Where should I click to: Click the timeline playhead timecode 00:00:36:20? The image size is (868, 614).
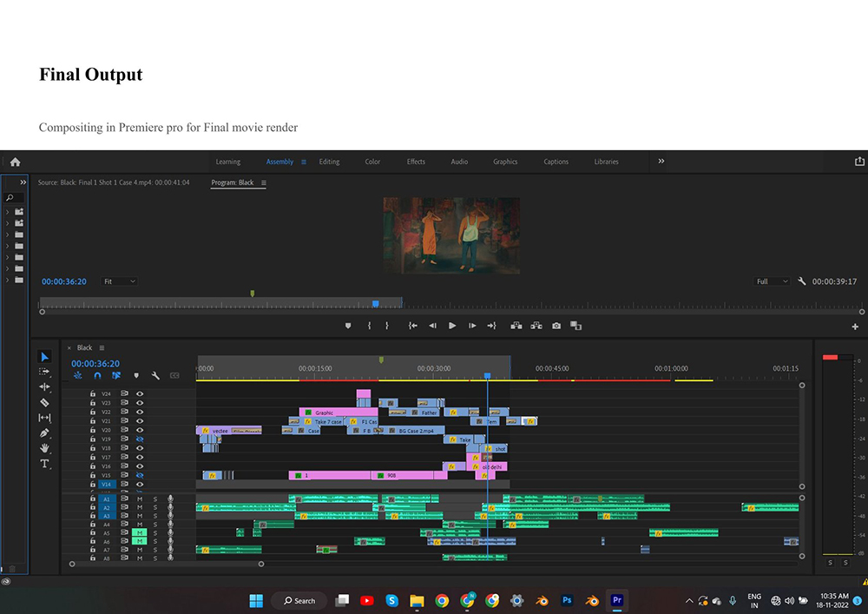(95, 364)
